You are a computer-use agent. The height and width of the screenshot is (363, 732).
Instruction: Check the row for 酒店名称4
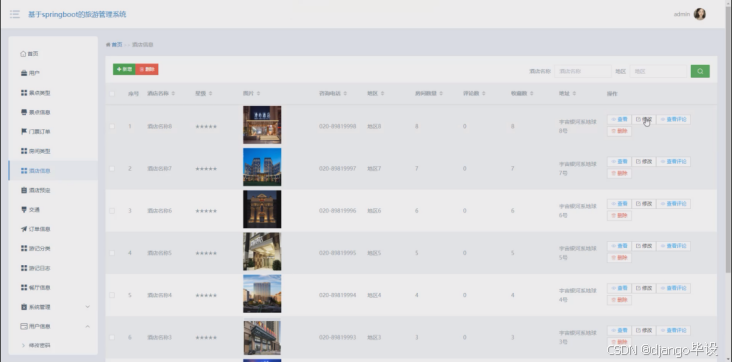112,295
